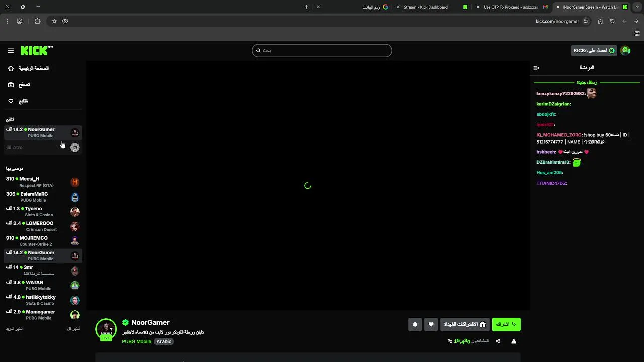Click the Arabic language tag

(x=164, y=342)
